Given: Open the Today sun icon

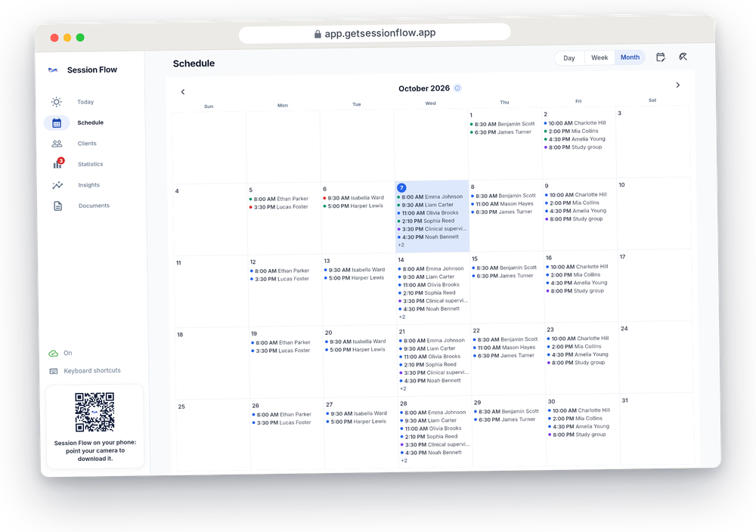Looking at the screenshot, I should point(57,102).
